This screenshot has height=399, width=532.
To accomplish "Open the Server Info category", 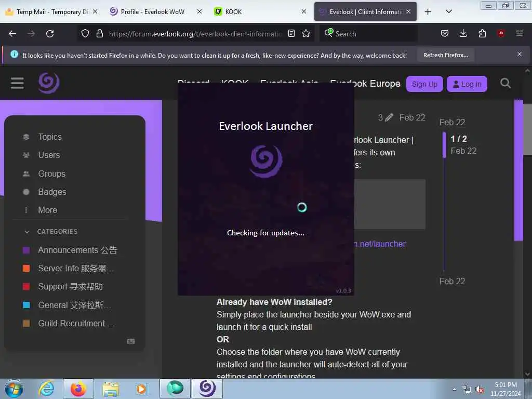I will tap(76, 269).
